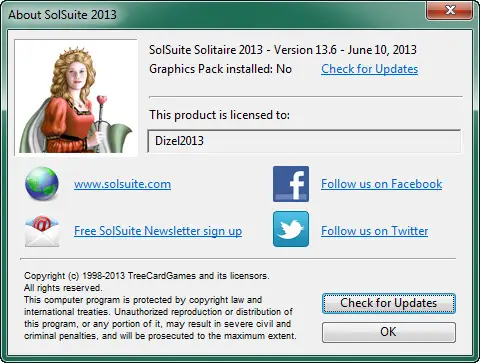The image size is (480, 363).
Task: Click the This product is licensed to label
Action: (219, 115)
